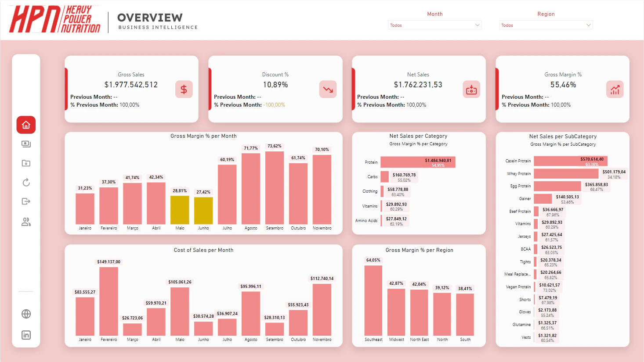Select the yellow Maio bar in Gross Margin per Month

180,210
